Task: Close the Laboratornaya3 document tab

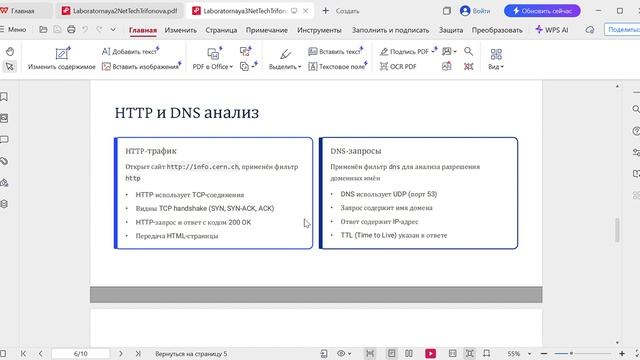Action: 305,11
